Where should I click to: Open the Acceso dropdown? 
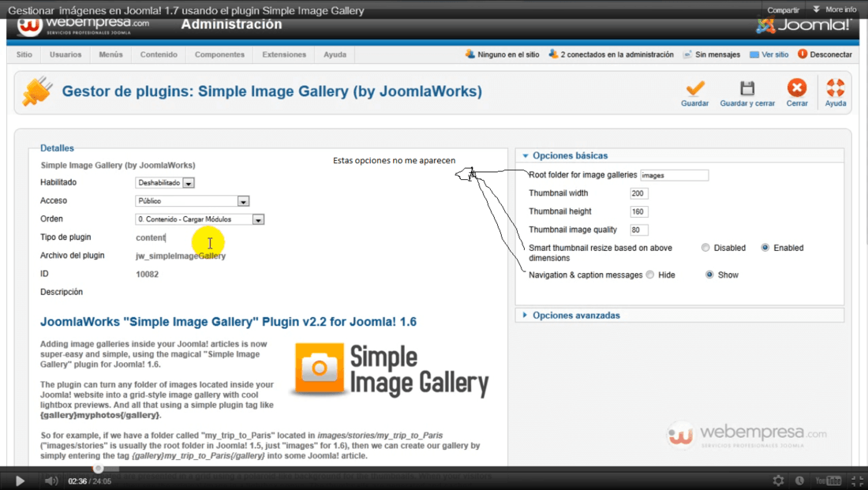[x=192, y=201]
